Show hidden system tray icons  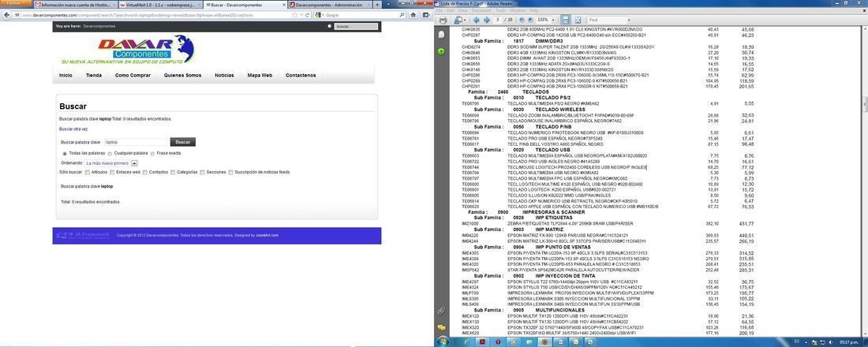(x=806, y=341)
